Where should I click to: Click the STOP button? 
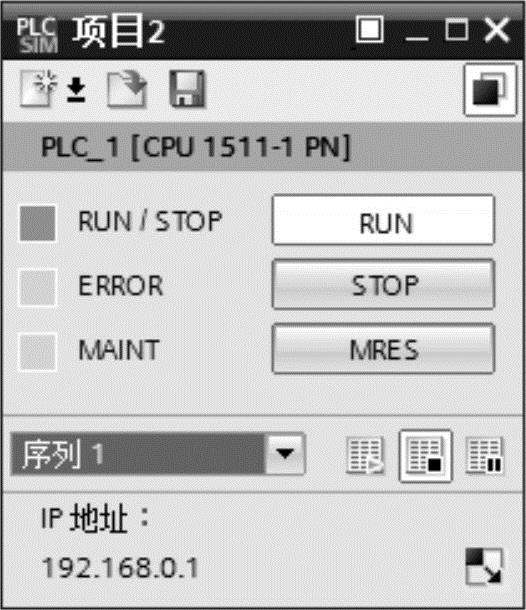coord(384,285)
